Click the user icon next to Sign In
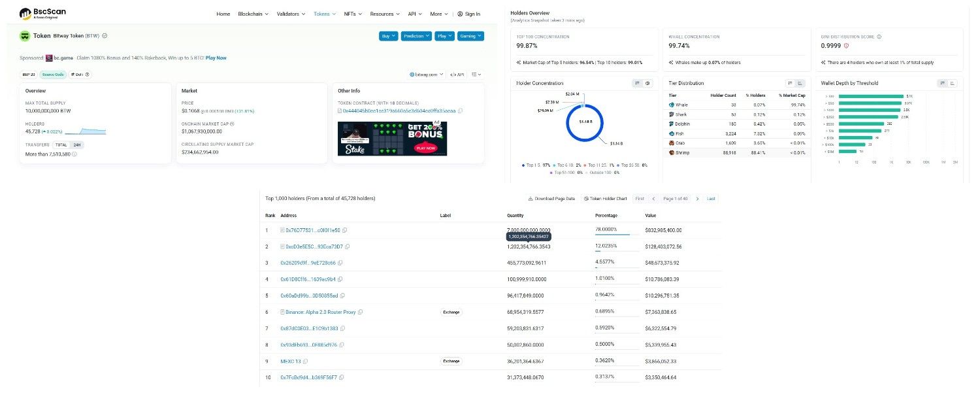 click(x=460, y=14)
